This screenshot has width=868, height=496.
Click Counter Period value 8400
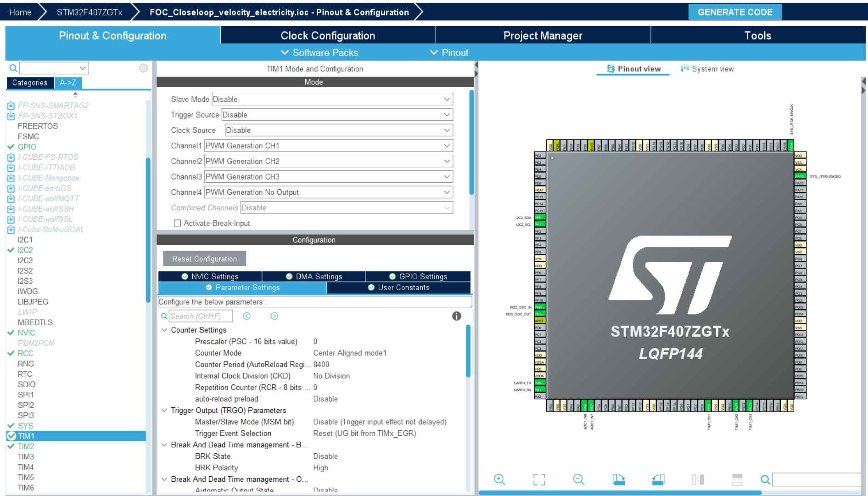point(321,365)
